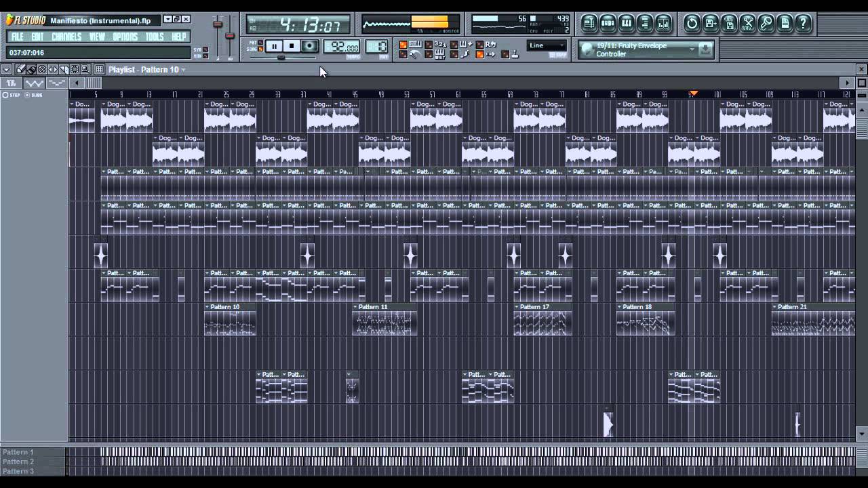Click the Pattern 10 clip header
The height and width of the screenshot is (488, 868).
230,307
